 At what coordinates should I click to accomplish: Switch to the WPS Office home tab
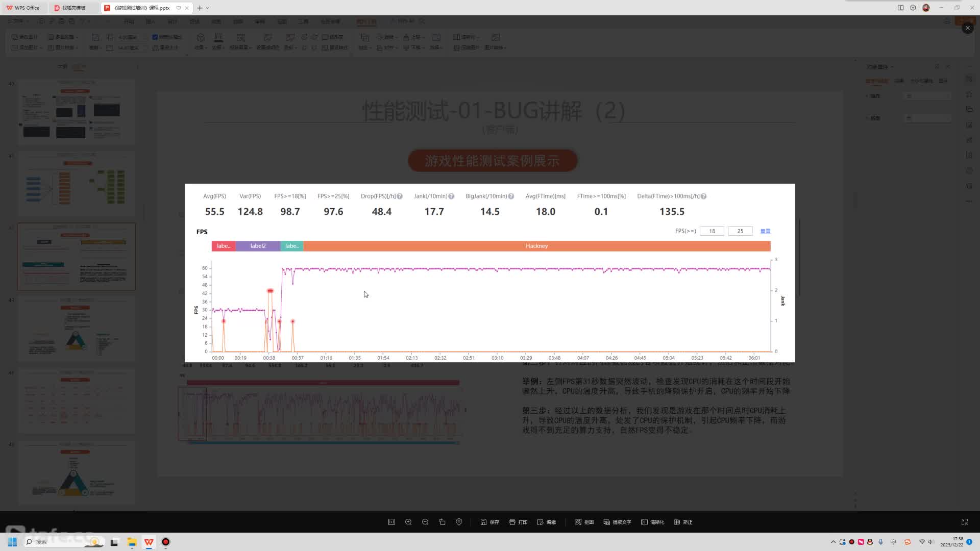point(23,8)
